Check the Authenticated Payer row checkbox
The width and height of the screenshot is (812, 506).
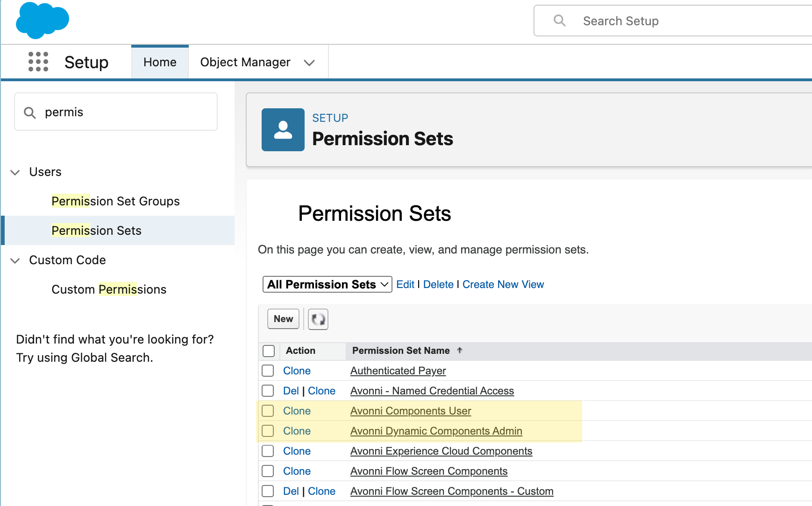(268, 371)
